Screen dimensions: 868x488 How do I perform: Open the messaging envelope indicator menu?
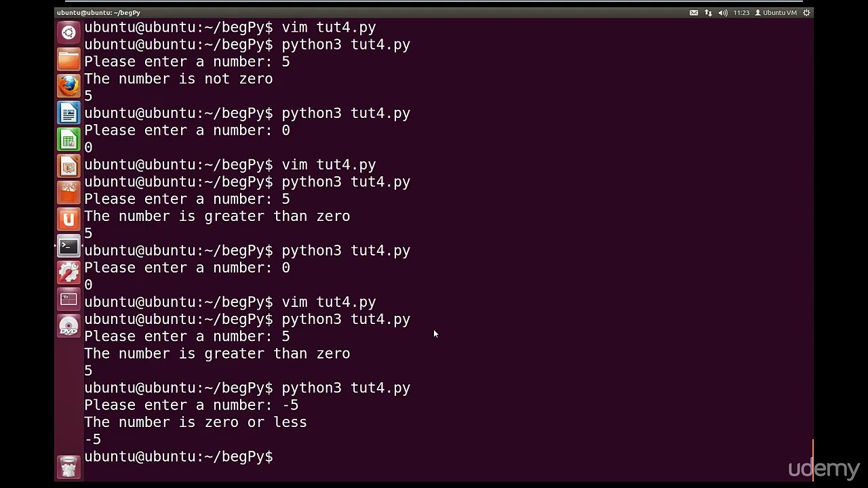694,13
